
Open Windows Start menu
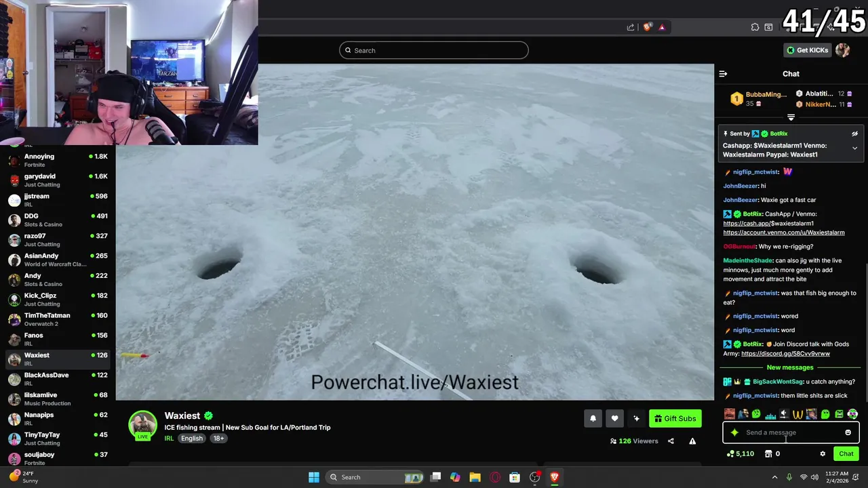click(x=314, y=477)
